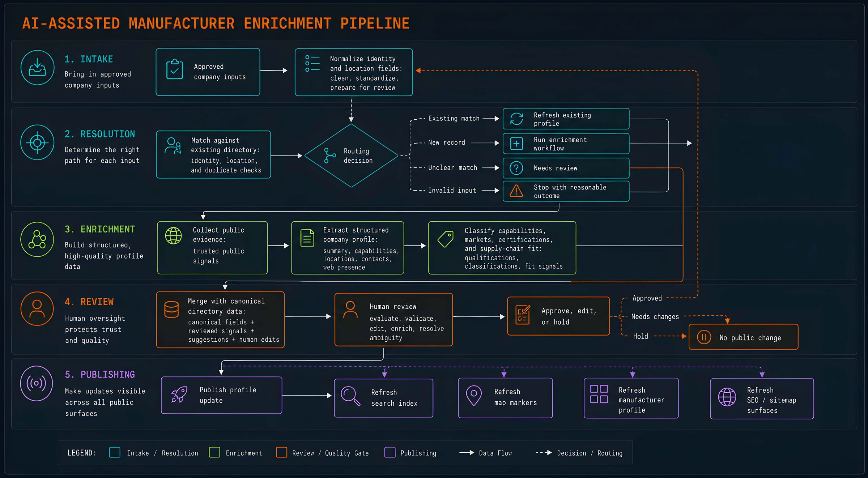The image size is (868, 478).
Task: Click the 'Stop with reasonable outcome' text
Action: coord(570,191)
